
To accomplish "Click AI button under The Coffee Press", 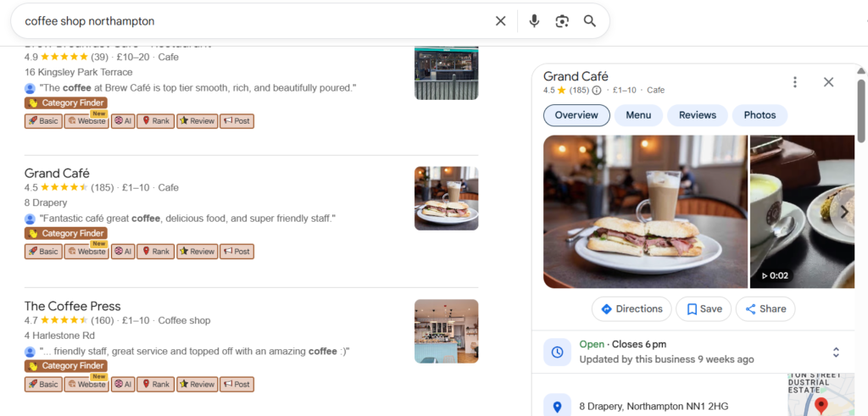I will (x=123, y=384).
